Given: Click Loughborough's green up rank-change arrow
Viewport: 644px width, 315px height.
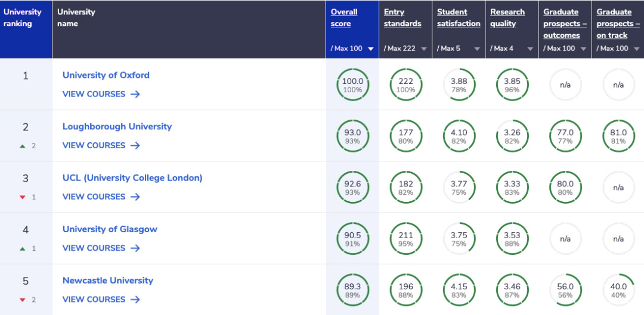Looking at the screenshot, I should [x=23, y=146].
